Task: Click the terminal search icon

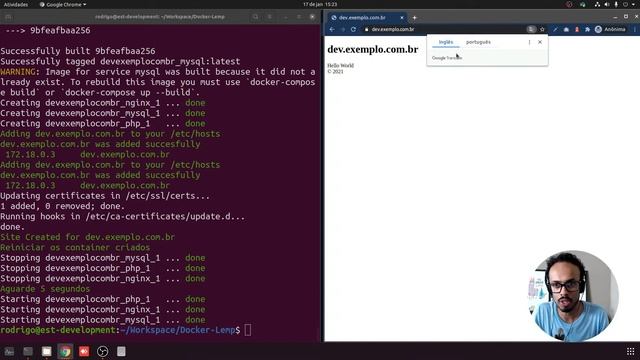Action: click(255, 17)
